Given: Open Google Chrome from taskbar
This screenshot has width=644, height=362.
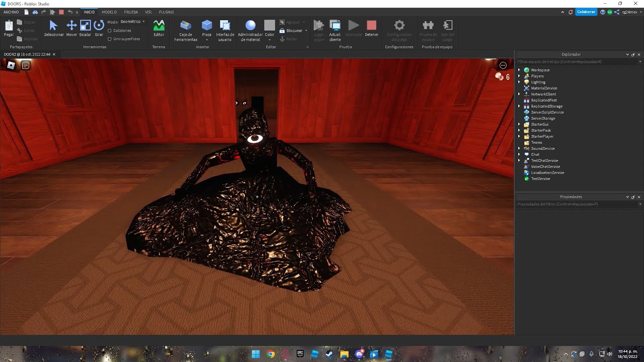Looking at the screenshot, I should click(x=271, y=354).
